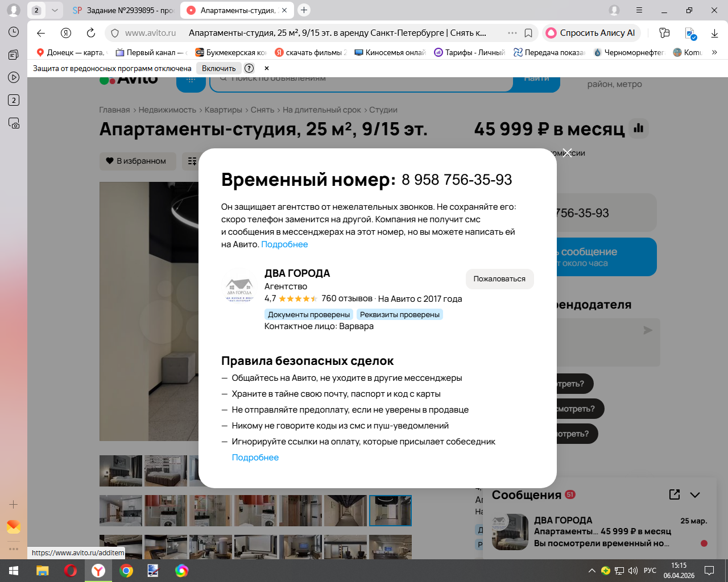This screenshot has height=582, width=728.
Task: Close the temporary number popup
Action: click(x=567, y=152)
